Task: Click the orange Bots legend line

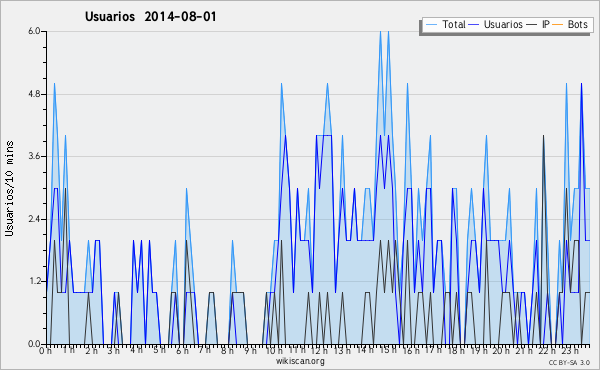Action: (x=558, y=25)
